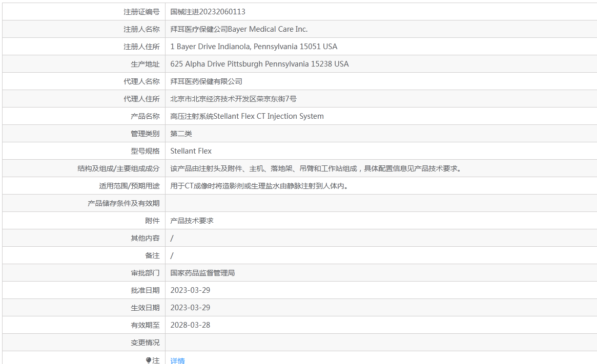The width and height of the screenshot is (597, 364).
Task: Click the 代理人住所 label
Action: coord(141,99)
